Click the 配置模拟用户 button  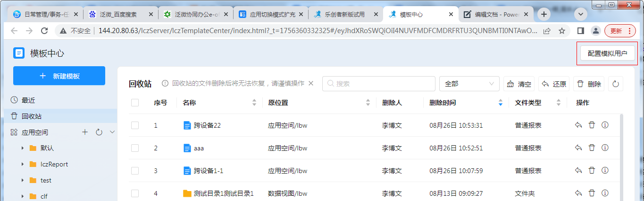(x=607, y=53)
